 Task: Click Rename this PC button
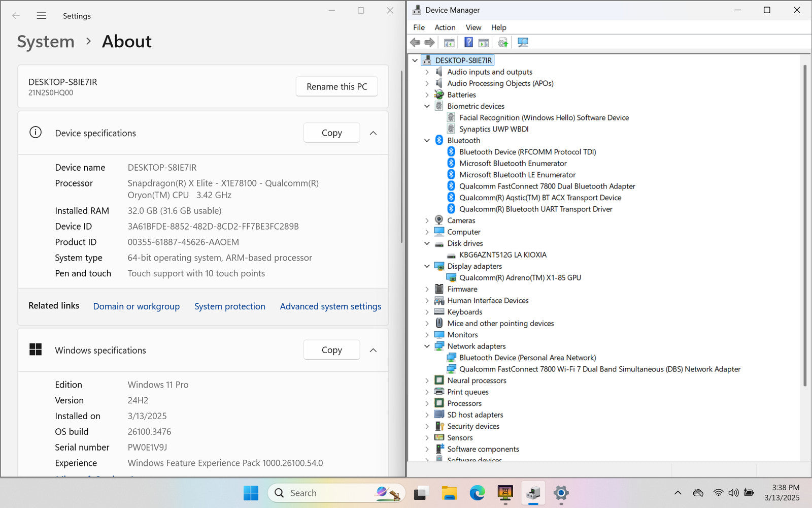(337, 86)
